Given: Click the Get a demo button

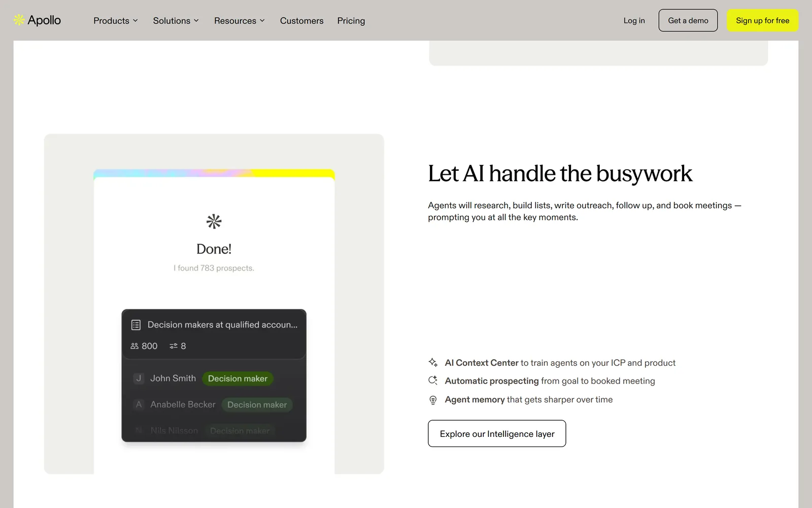Looking at the screenshot, I should coord(688,20).
